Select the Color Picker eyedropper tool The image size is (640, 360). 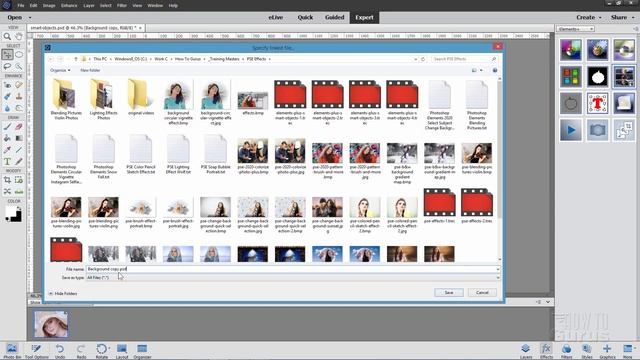click(x=7, y=150)
